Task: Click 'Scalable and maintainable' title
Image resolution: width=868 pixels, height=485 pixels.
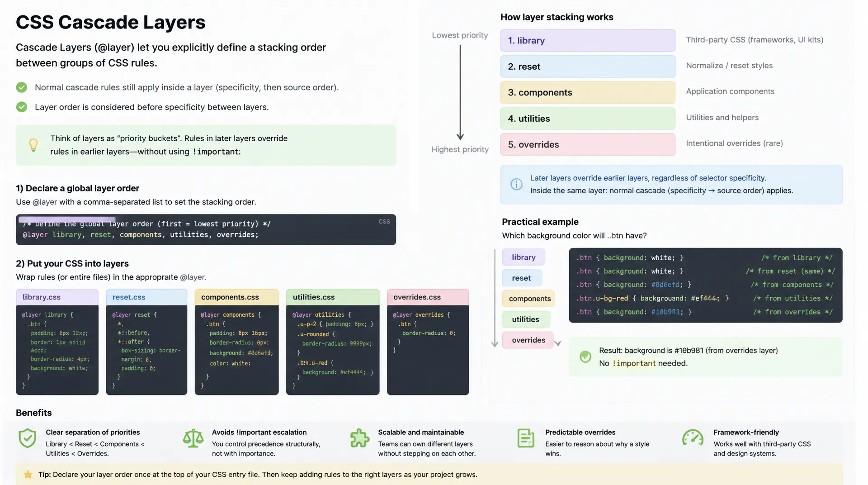Action: [x=421, y=433]
